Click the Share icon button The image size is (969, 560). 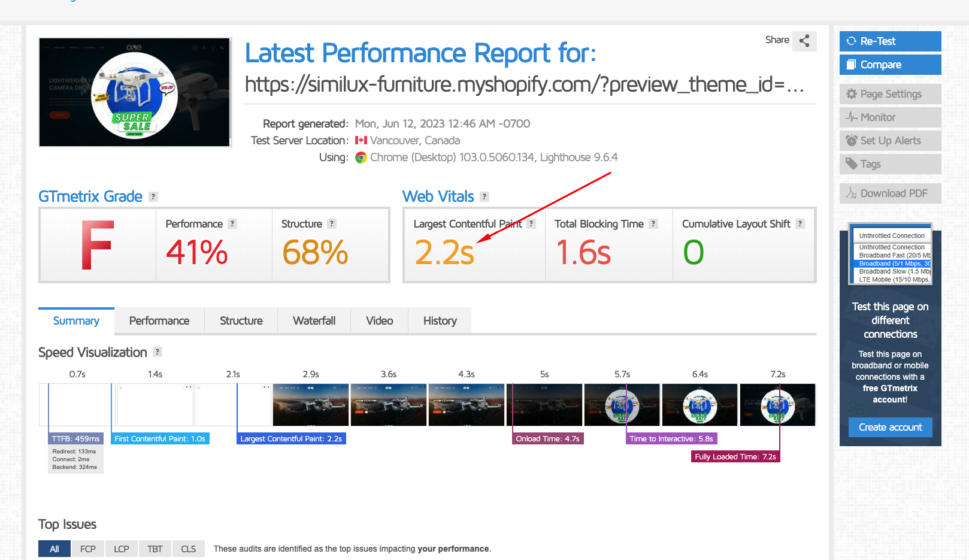[804, 41]
